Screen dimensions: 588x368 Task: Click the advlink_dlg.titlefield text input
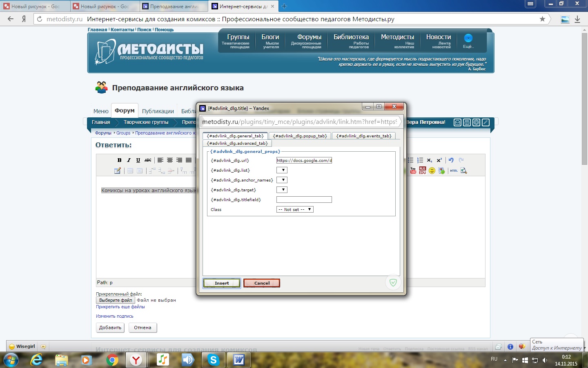[304, 200]
